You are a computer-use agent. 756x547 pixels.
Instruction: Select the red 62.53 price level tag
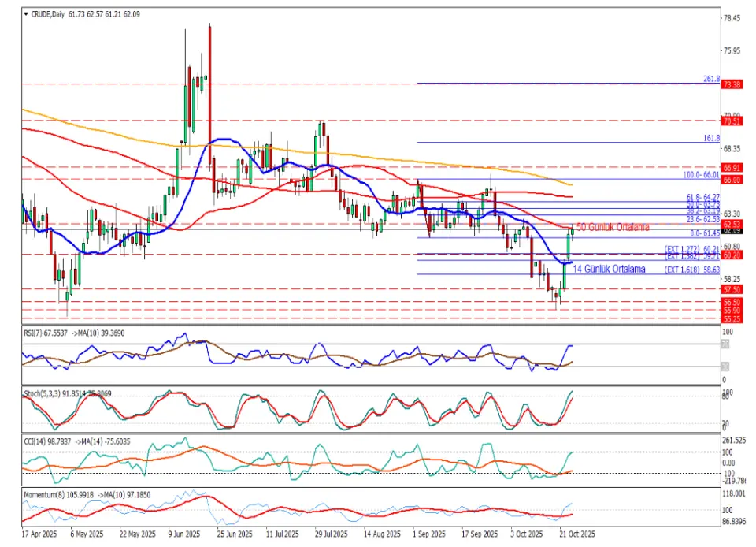pyautogui.click(x=732, y=225)
